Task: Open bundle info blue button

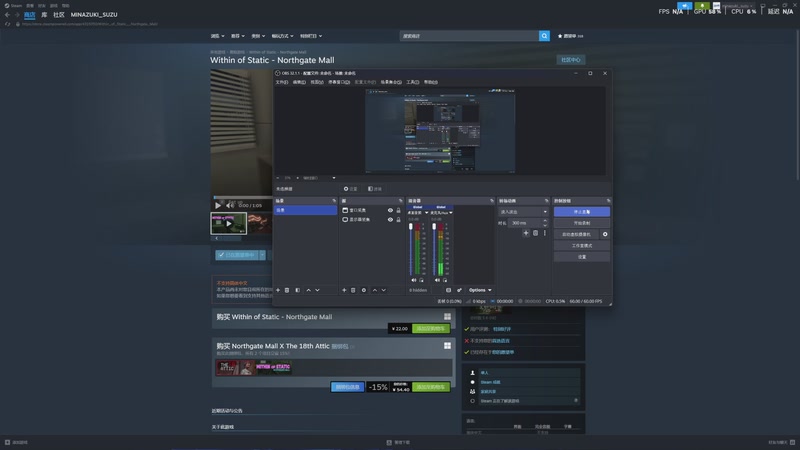Action: [x=347, y=387]
